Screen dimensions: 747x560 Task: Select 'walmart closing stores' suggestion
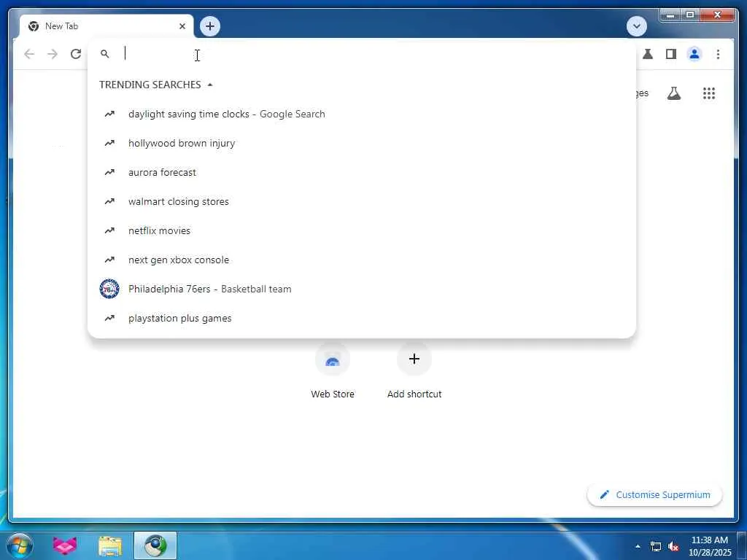362,201
